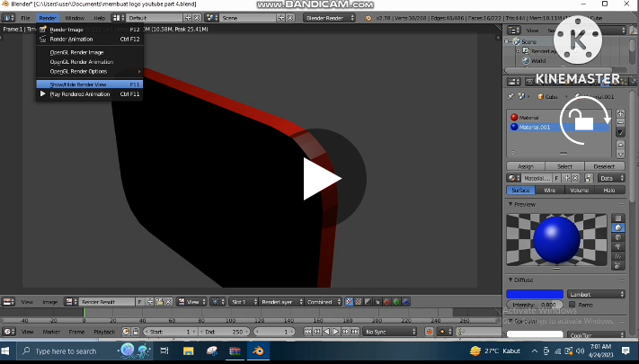The image size is (639, 364).
Task: Click the Deselect button
Action: (x=604, y=166)
